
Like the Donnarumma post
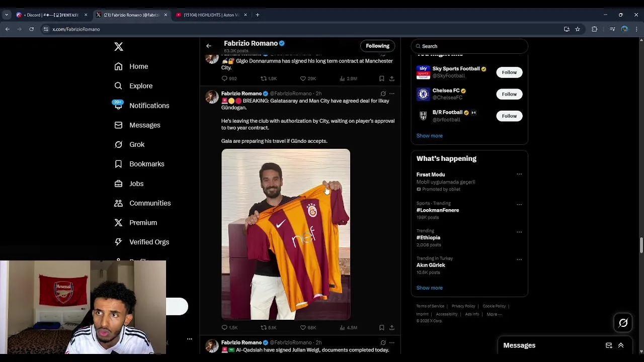[308, 78]
